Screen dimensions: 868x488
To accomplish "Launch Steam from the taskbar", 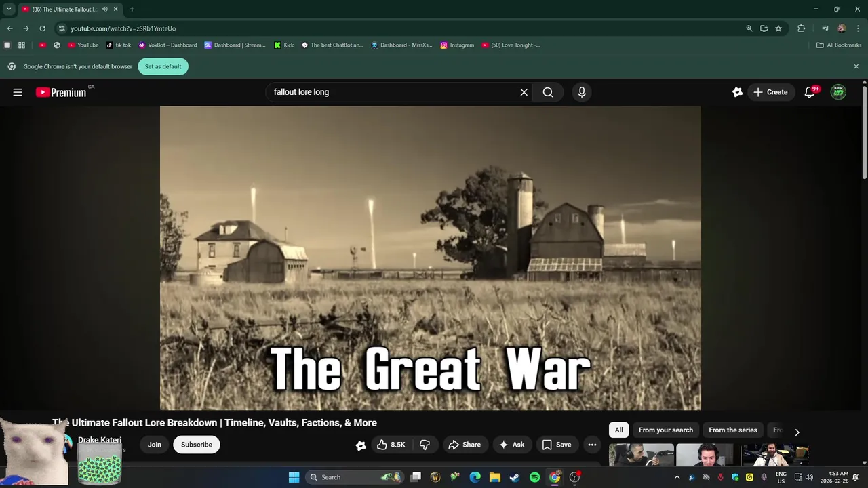I will pyautogui.click(x=515, y=477).
